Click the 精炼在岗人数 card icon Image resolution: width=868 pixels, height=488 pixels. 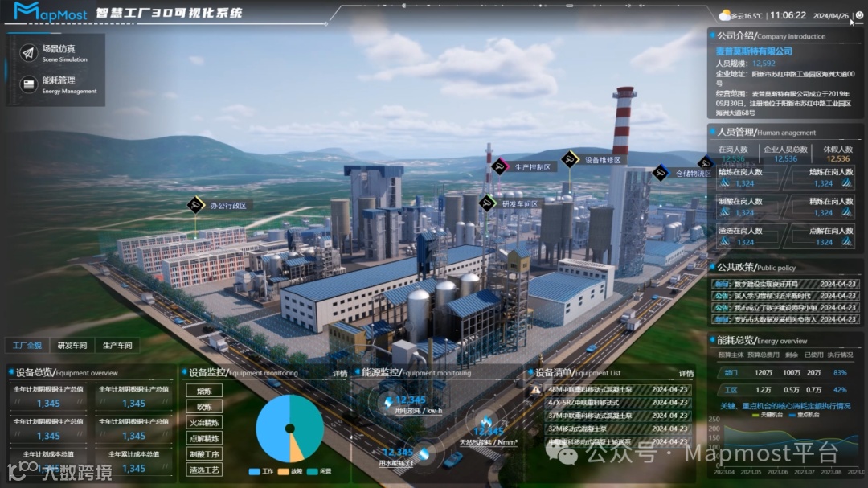point(846,212)
